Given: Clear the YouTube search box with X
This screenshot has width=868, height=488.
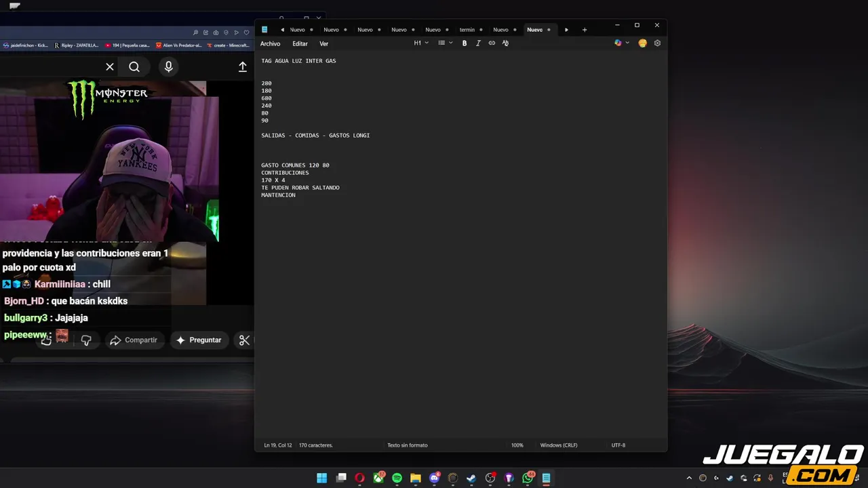Looking at the screenshot, I should tap(110, 66).
